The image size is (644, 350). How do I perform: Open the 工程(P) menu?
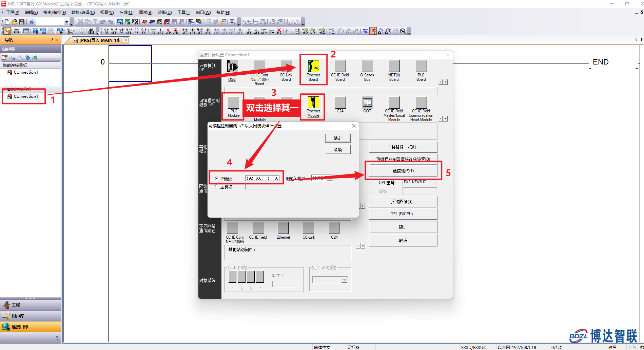pos(13,13)
